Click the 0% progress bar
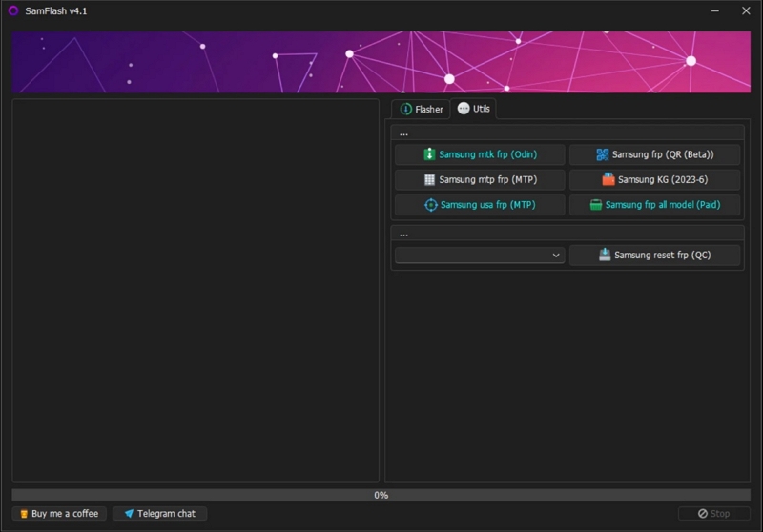 click(x=381, y=495)
